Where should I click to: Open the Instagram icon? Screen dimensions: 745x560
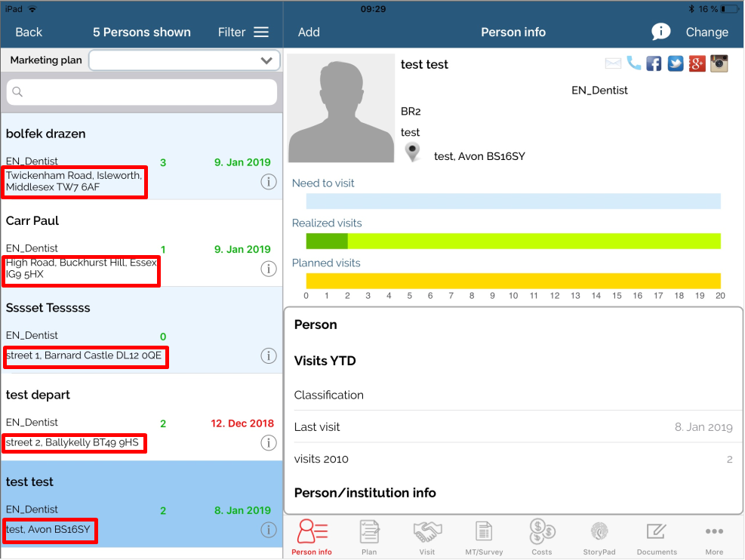pyautogui.click(x=719, y=63)
